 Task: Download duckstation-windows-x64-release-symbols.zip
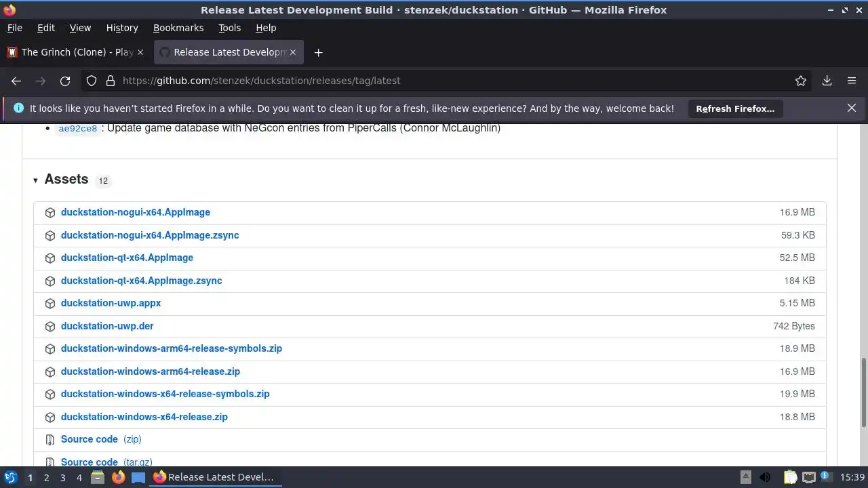[165, 394]
